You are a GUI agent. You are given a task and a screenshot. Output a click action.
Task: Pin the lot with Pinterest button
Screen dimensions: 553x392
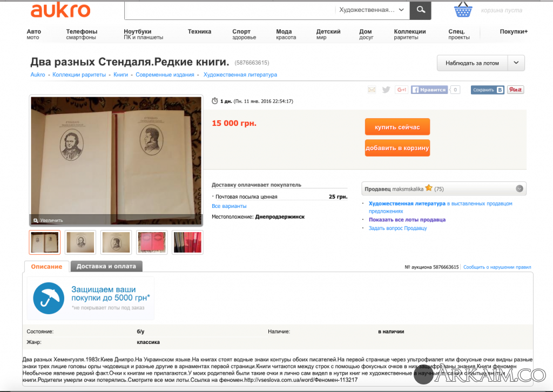(516, 90)
